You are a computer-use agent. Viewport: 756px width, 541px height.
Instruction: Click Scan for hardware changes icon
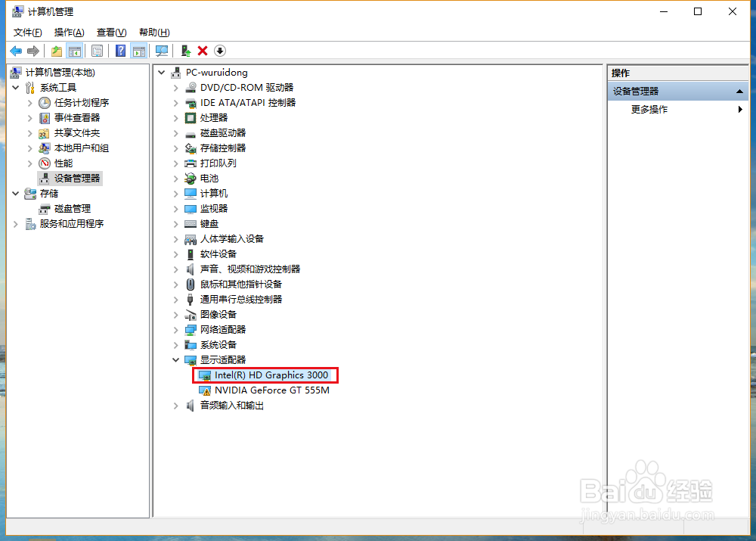point(163,51)
